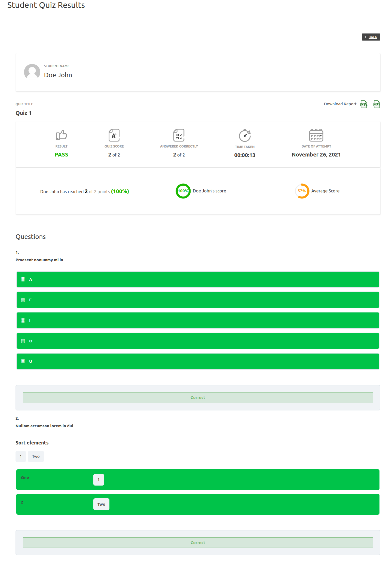
Task: Click the unsorted 'Two' element chip
Action: (x=36, y=456)
